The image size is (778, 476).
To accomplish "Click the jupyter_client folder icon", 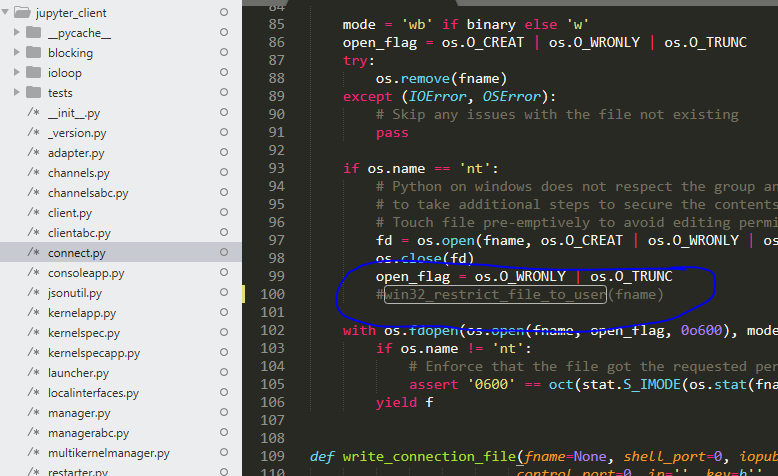I will click(22, 12).
